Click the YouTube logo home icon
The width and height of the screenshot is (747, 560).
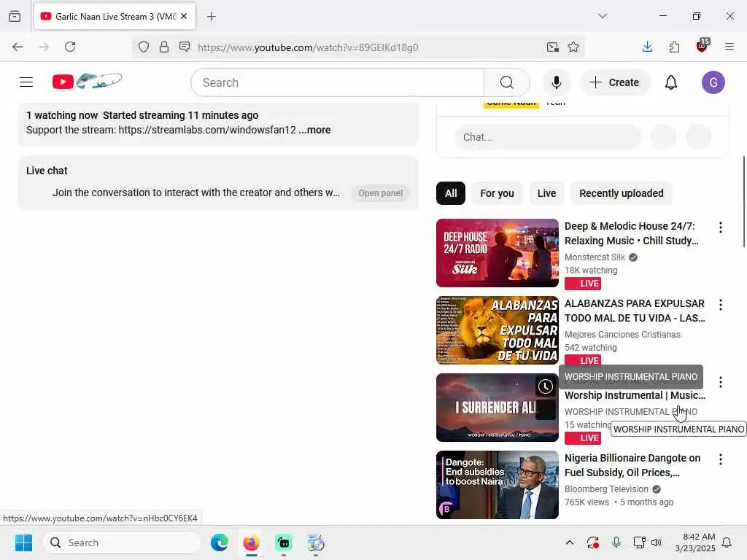87,82
